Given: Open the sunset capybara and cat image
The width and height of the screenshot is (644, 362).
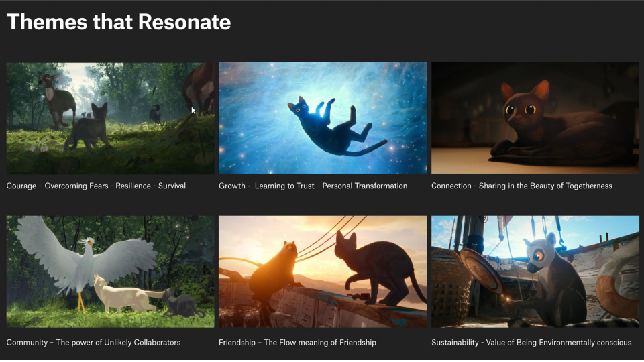Looking at the screenshot, I should click(323, 271).
